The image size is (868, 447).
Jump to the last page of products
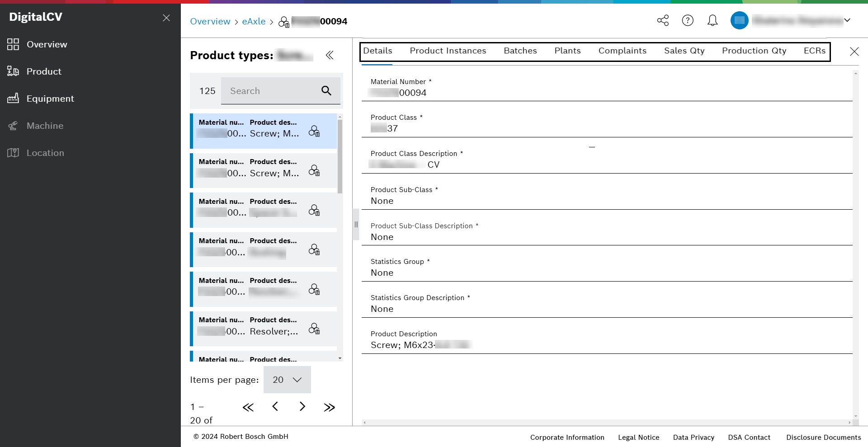(x=330, y=406)
